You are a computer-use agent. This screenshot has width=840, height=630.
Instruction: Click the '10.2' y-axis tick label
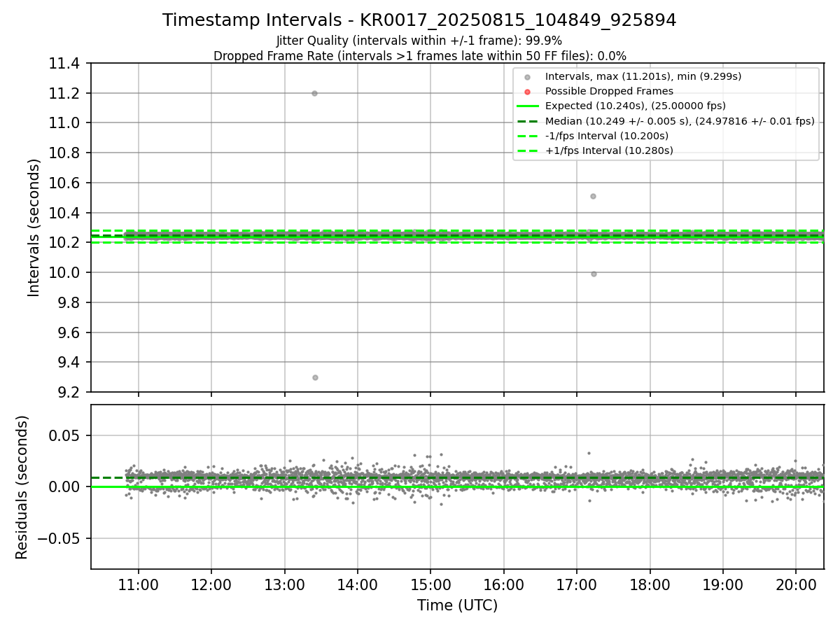(65, 243)
